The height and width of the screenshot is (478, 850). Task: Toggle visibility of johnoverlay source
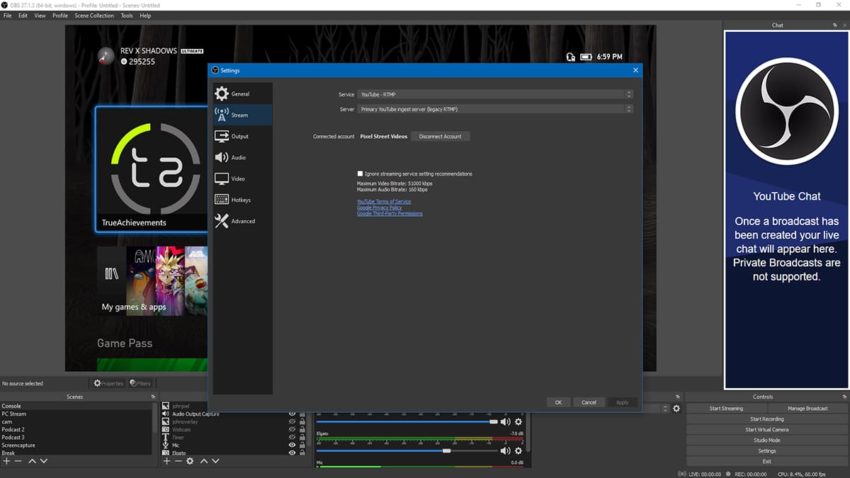292,422
